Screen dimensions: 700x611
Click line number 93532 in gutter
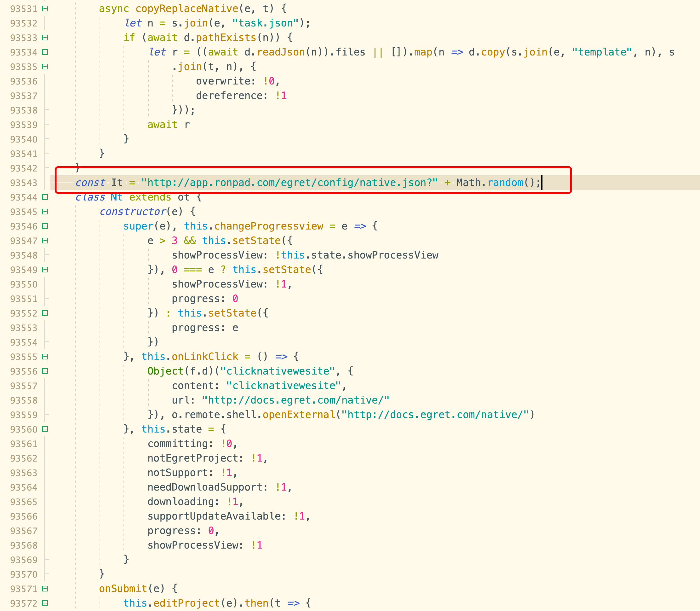tap(24, 23)
